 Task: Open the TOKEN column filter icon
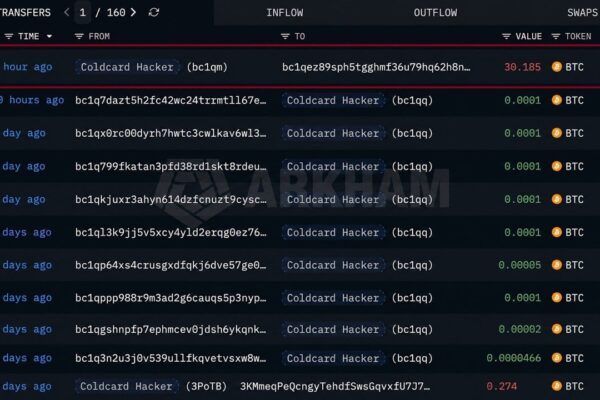[556, 36]
